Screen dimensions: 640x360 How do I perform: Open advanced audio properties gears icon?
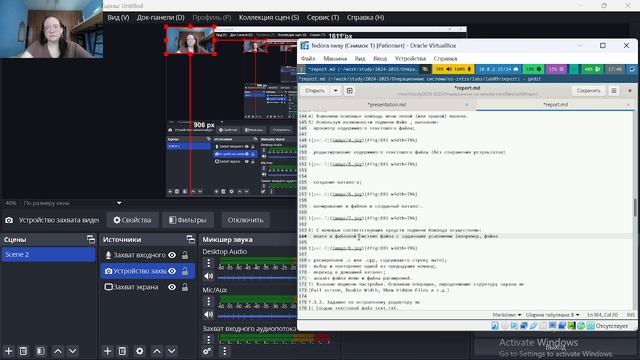(207, 351)
